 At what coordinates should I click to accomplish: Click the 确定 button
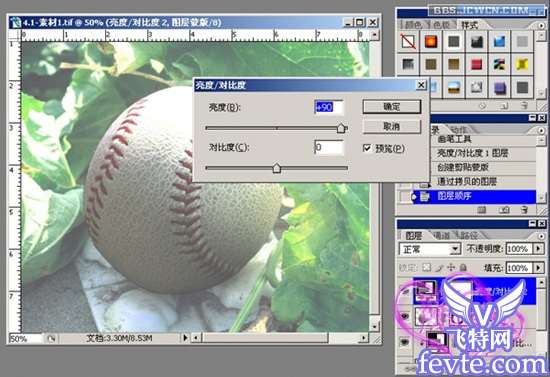[x=391, y=107]
